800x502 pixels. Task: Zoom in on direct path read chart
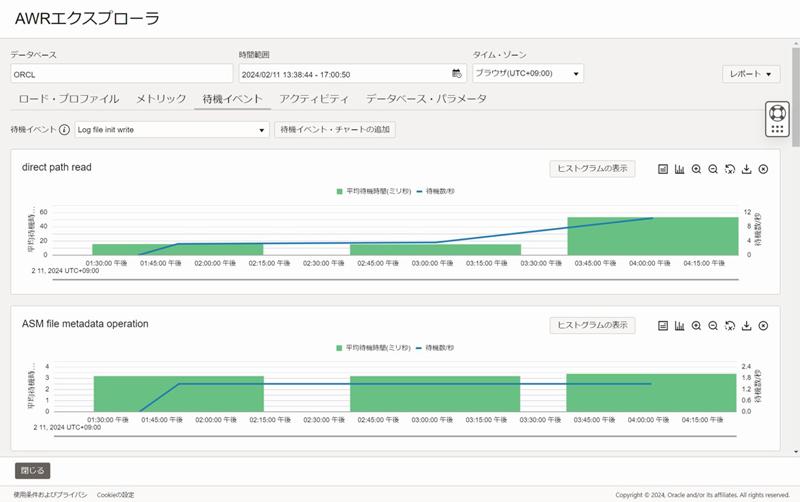point(696,169)
